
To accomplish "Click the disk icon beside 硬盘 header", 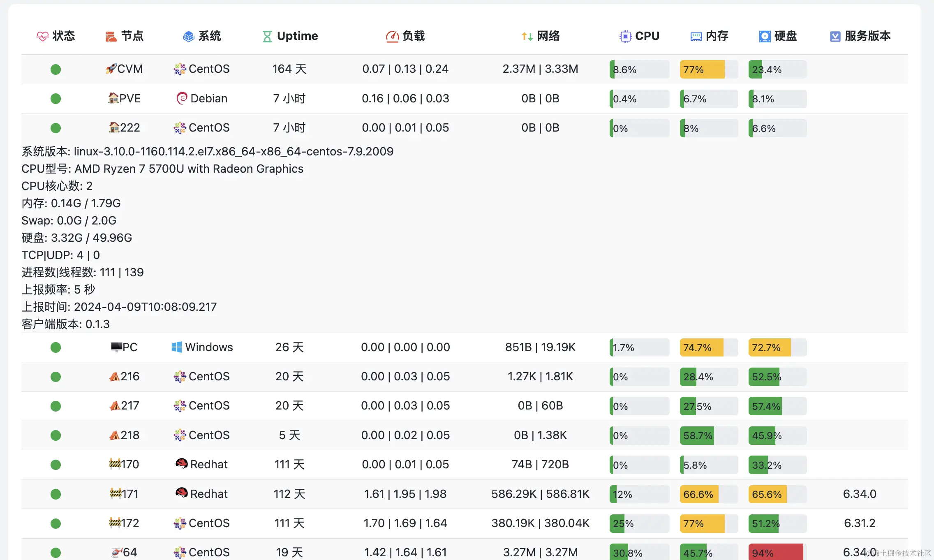I will coord(764,37).
